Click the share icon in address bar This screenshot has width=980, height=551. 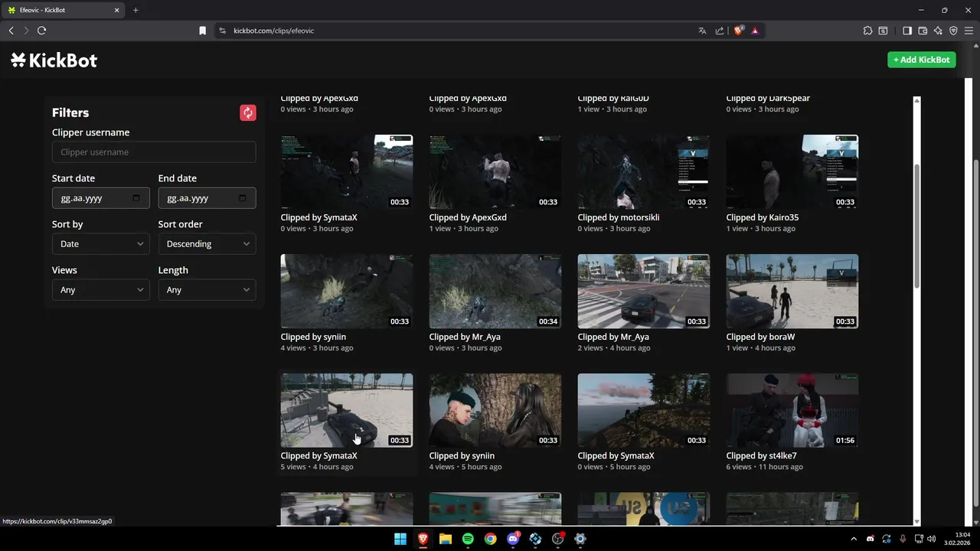point(720,31)
